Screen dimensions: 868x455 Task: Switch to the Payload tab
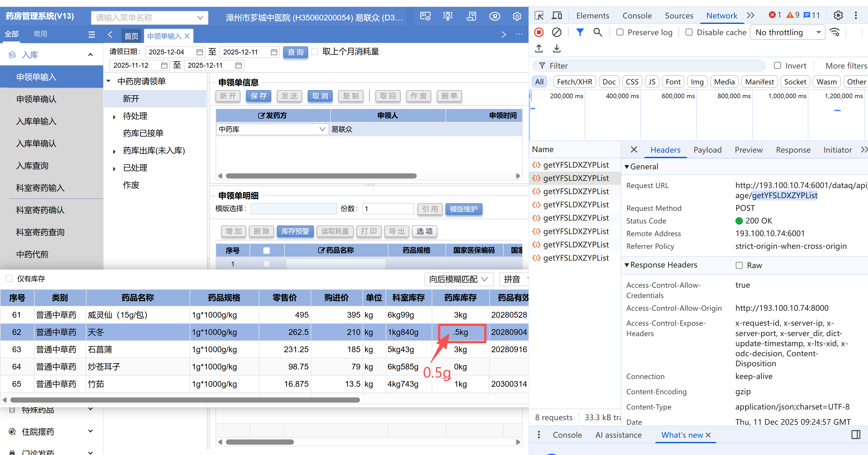[x=707, y=150]
